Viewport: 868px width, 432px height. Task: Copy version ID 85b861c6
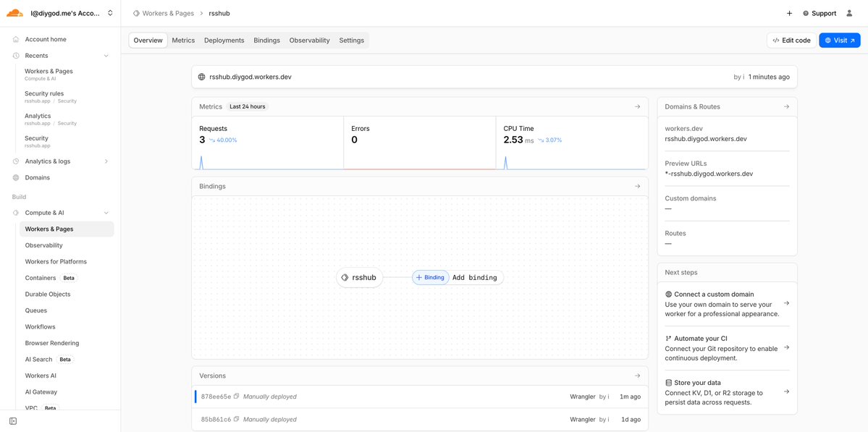click(x=237, y=419)
